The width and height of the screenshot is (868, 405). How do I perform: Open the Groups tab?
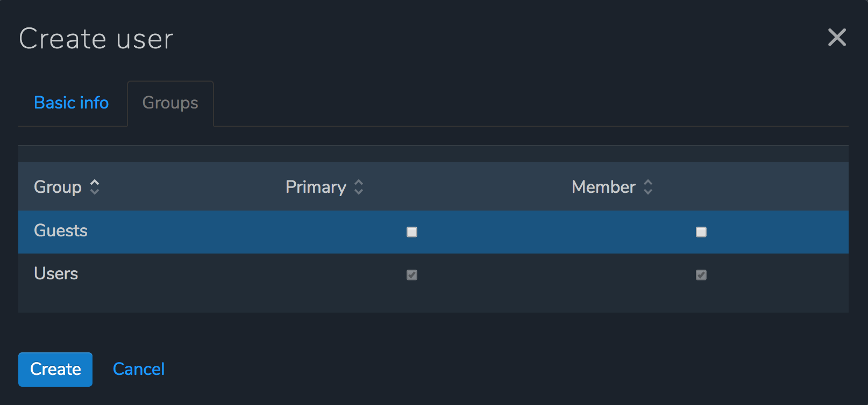click(170, 103)
